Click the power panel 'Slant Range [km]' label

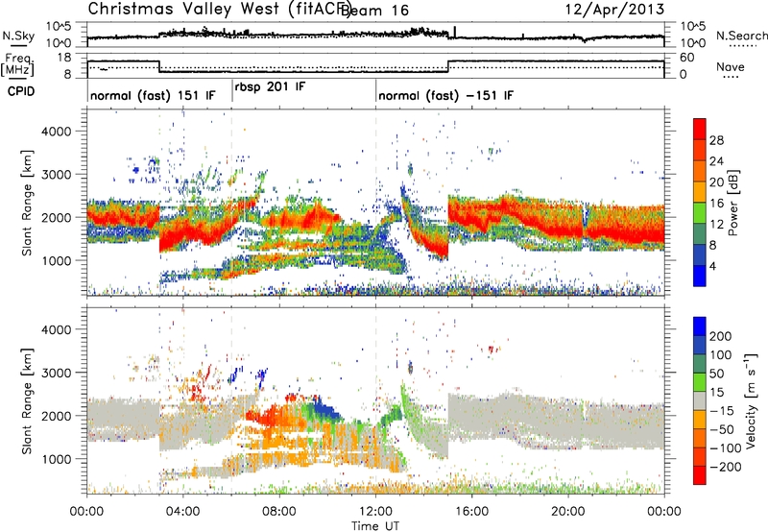tap(27, 203)
